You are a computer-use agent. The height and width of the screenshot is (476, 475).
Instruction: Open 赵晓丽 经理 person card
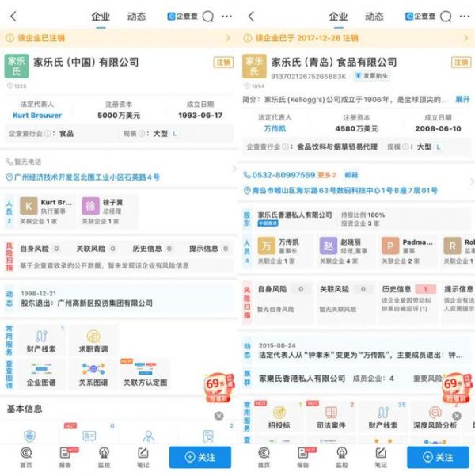346,251
